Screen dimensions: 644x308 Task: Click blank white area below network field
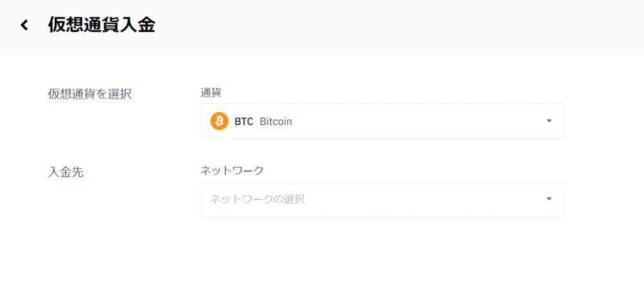coord(383,263)
